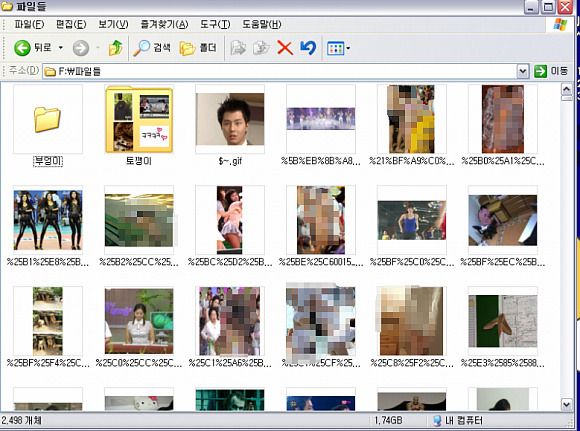Click the 1.74GB status bar size
580x431 pixels.
[388, 420]
